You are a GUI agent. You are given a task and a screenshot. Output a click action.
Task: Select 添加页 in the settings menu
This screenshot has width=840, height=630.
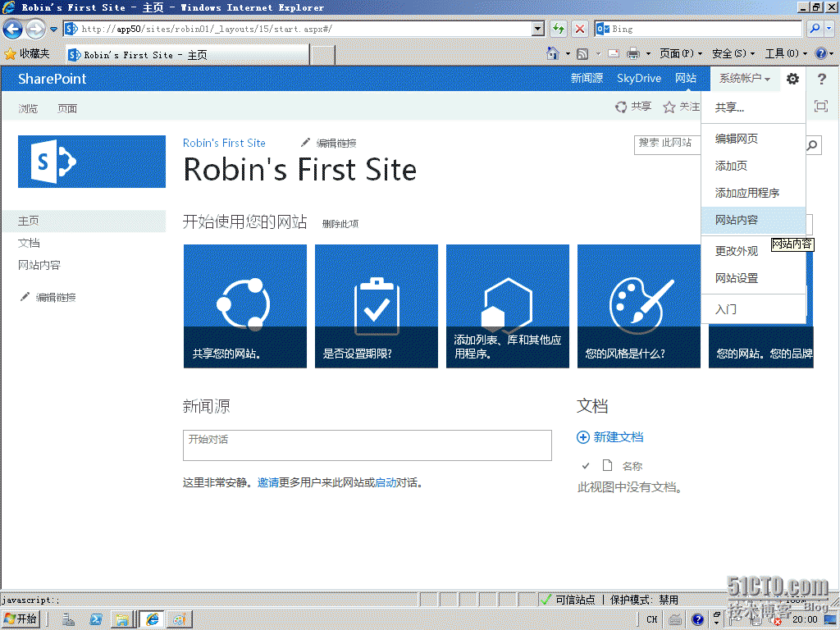point(753,166)
